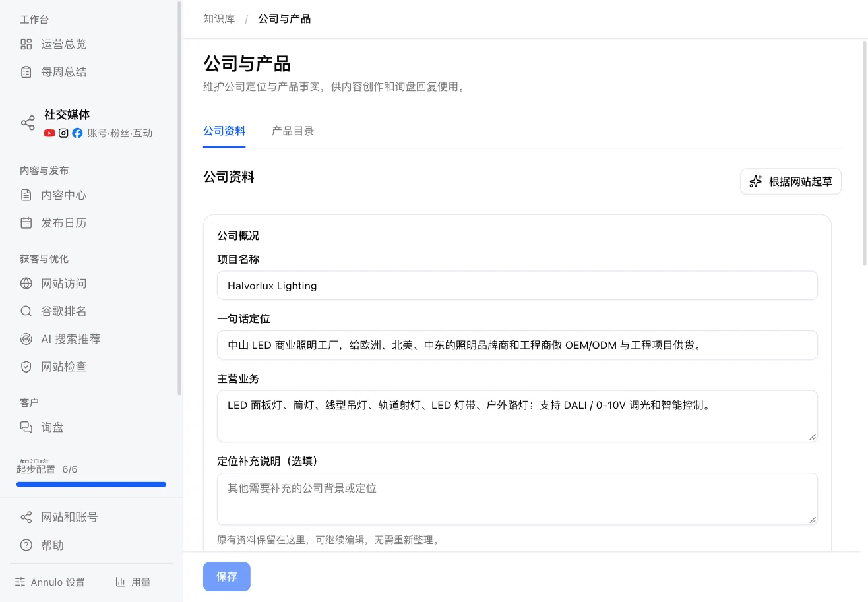
Task: Click the Facebook icon under 社交媒体
Action: 77,133
